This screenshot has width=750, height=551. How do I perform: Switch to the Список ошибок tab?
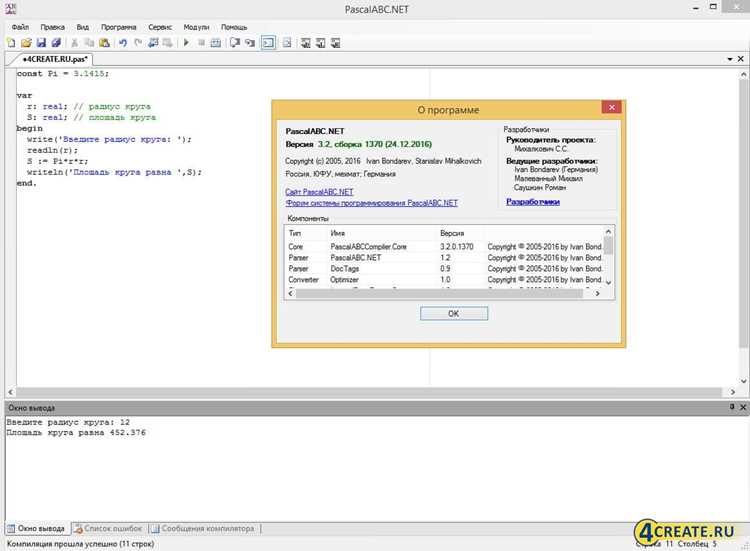109,529
